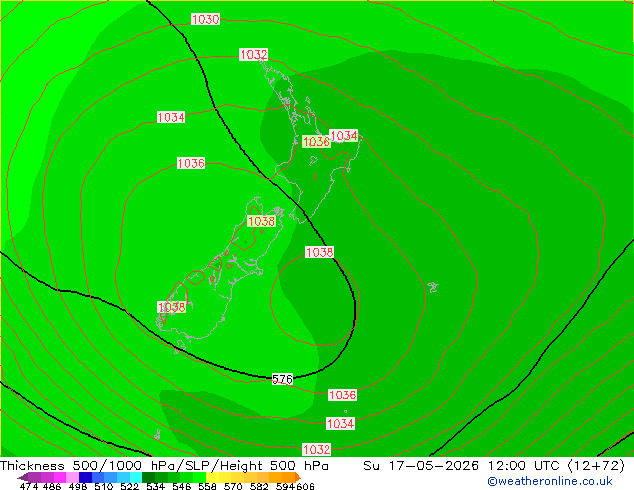Click the (12+72) forecast run text
The height and width of the screenshot is (490, 634).
click(x=597, y=465)
